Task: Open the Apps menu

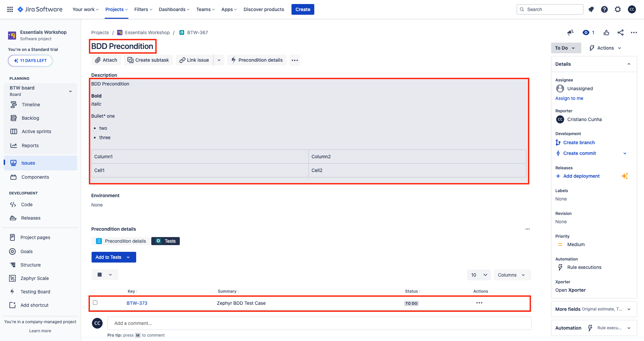Action: (x=229, y=9)
